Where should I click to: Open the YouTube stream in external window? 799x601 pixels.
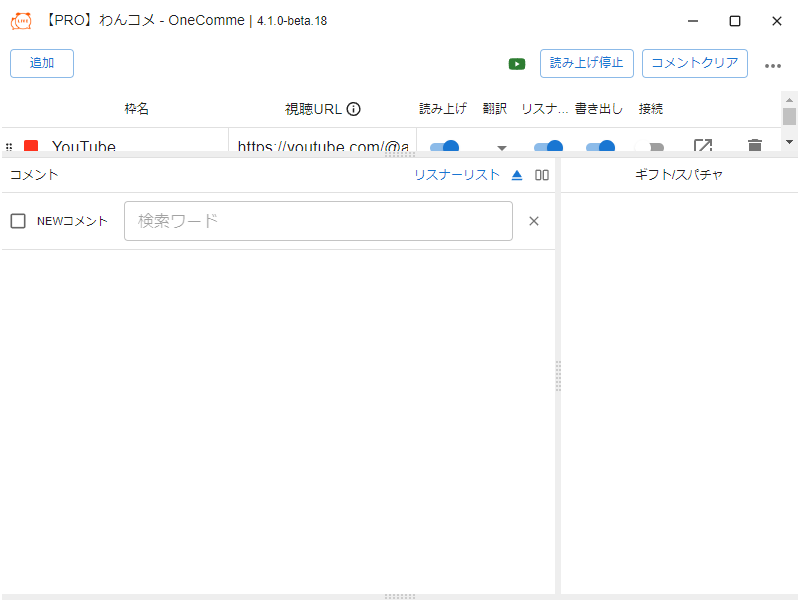pyautogui.click(x=703, y=146)
